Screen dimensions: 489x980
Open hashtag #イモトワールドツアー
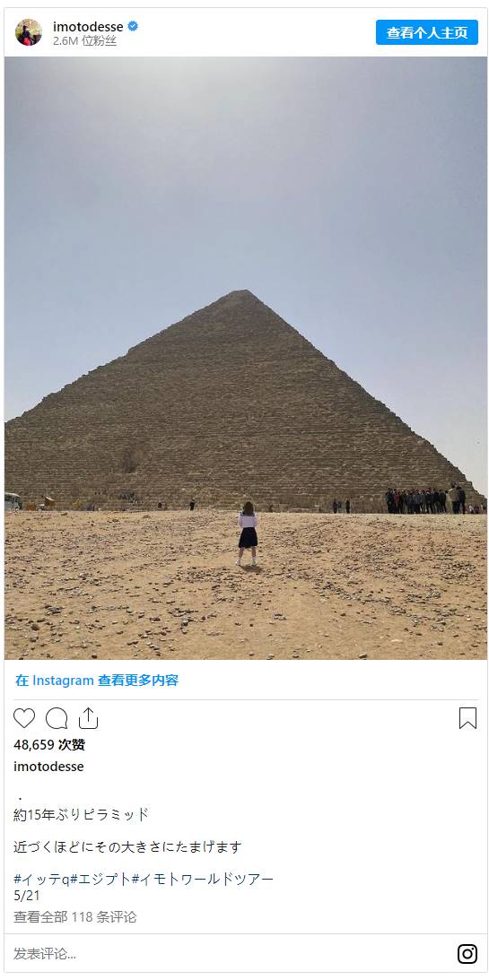coord(204,879)
